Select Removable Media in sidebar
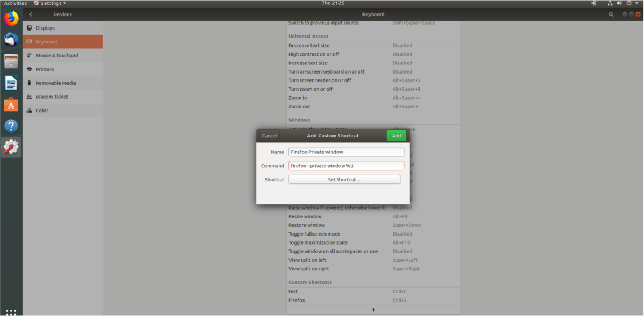The image size is (644, 316). (63, 83)
